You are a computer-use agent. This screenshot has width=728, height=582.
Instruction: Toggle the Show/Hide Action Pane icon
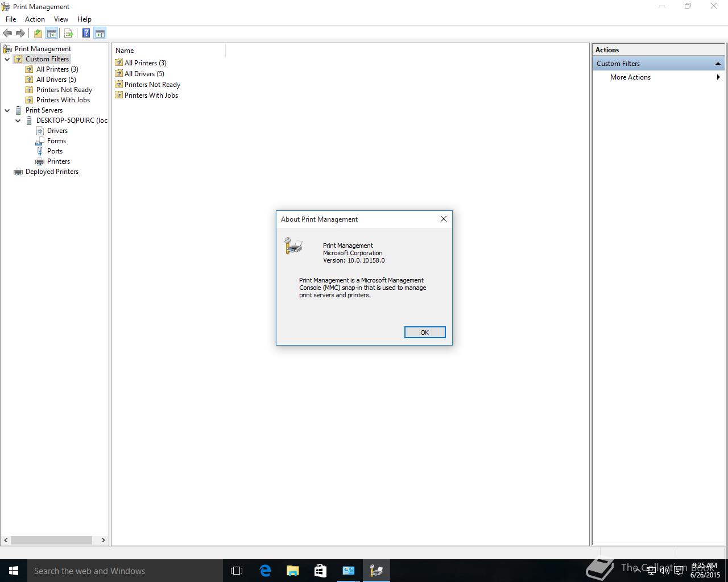click(100, 34)
